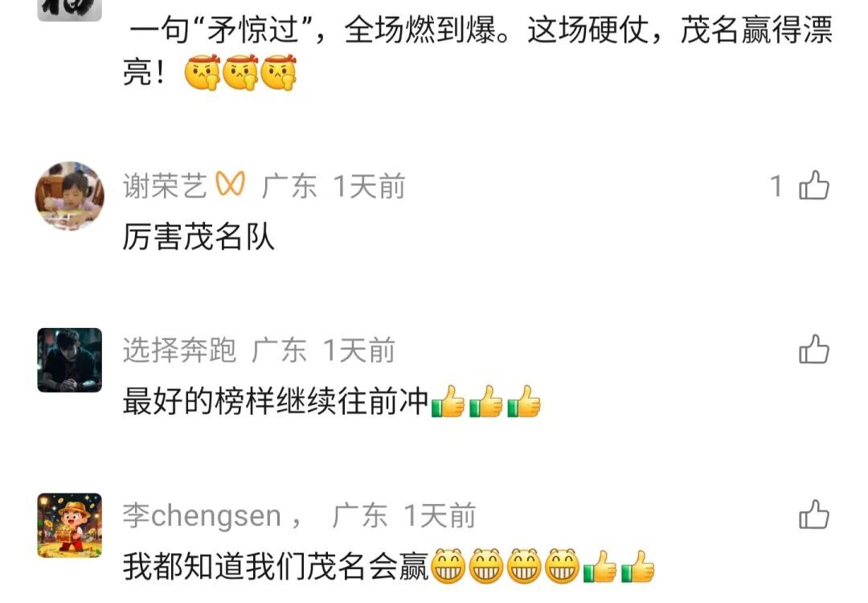868x603 pixels.
Task: Tap the last thumbs-up emoji in 李chengsen's comment
Action: coord(638,567)
